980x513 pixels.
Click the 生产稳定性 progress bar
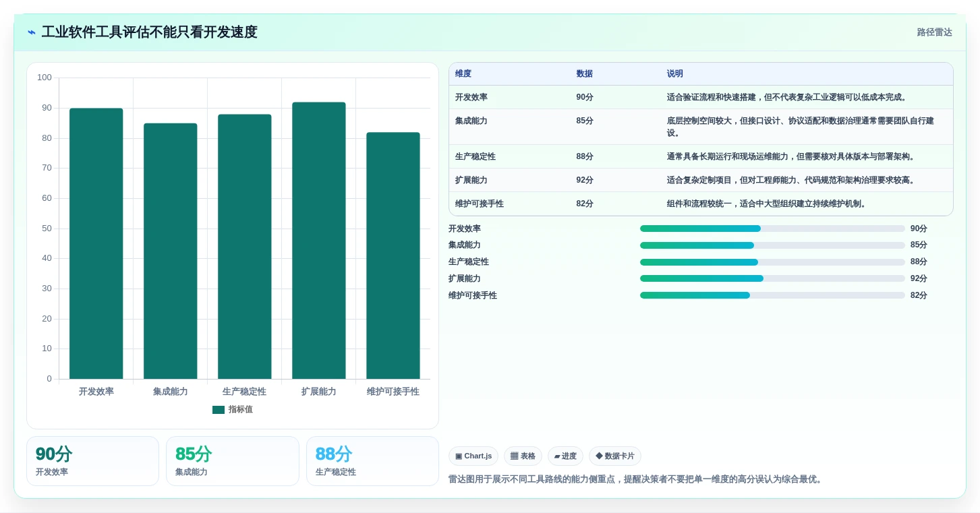click(772, 262)
